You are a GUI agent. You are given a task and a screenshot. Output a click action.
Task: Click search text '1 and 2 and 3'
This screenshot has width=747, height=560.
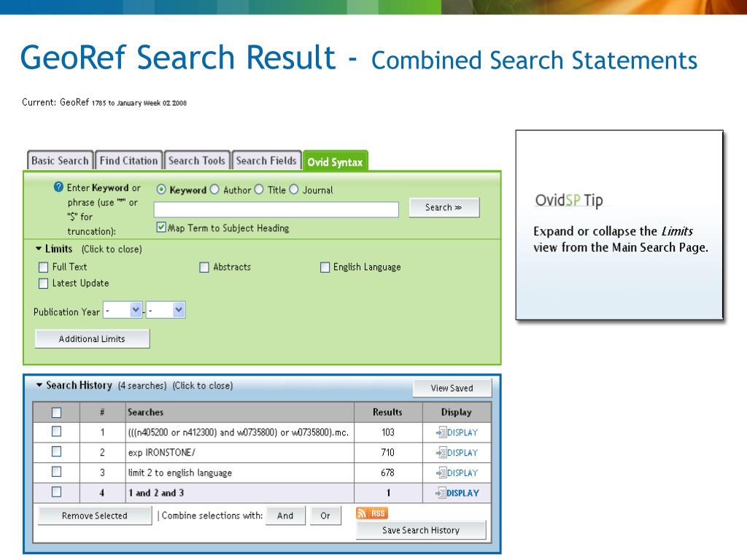pos(156,493)
